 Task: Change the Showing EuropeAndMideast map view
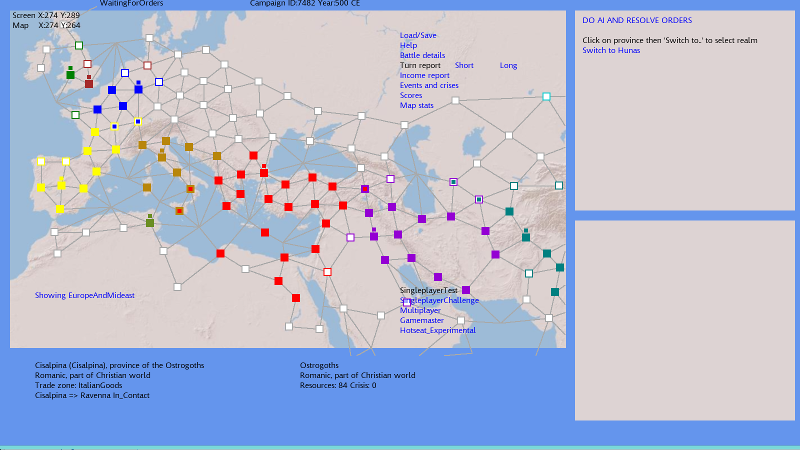click(x=84, y=295)
